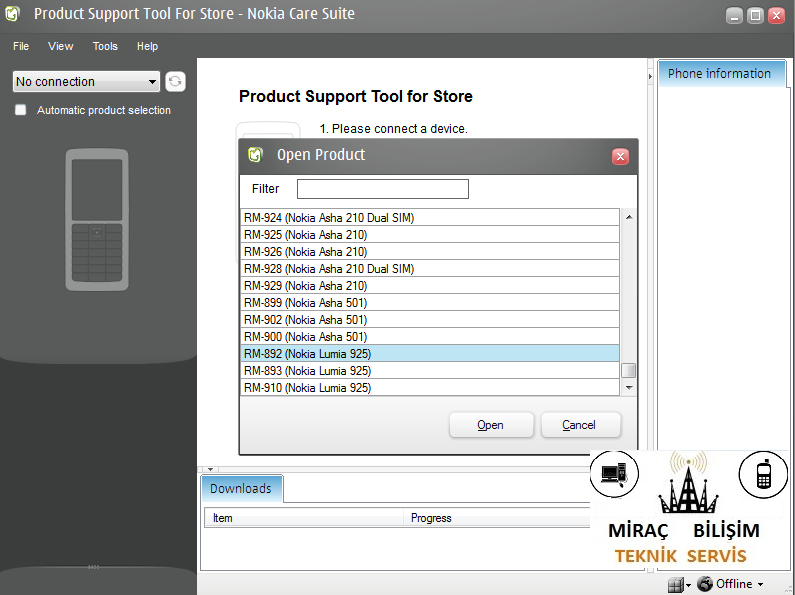Select RM-893 (Nokia Lumia 925)
The height and width of the screenshot is (595, 795).
[430, 370]
